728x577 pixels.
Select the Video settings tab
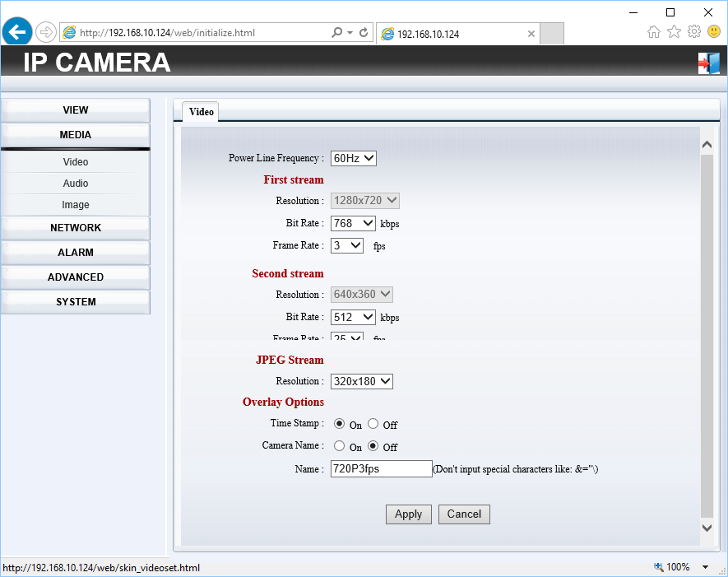pos(201,111)
